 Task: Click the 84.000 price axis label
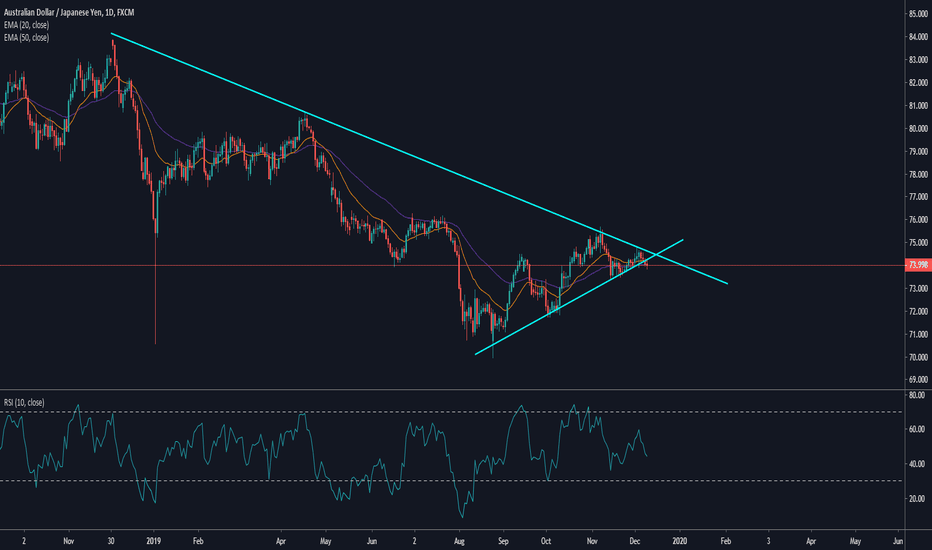pos(918,37)
